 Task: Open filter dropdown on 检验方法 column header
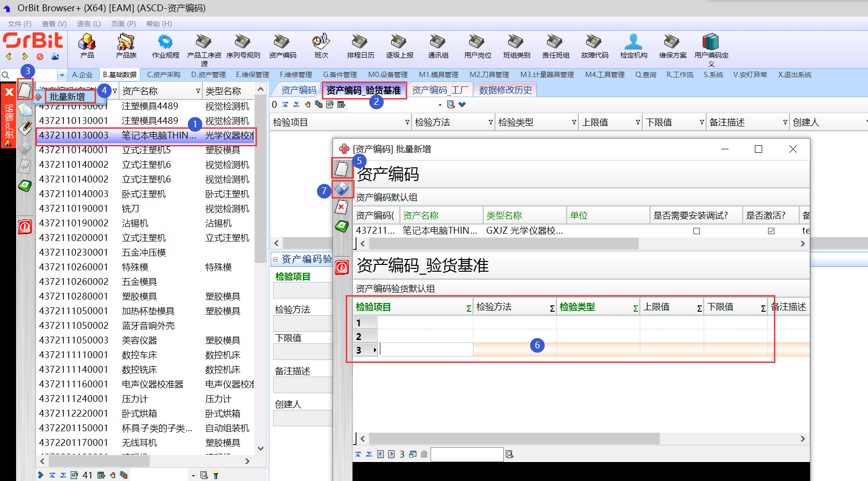491,122
